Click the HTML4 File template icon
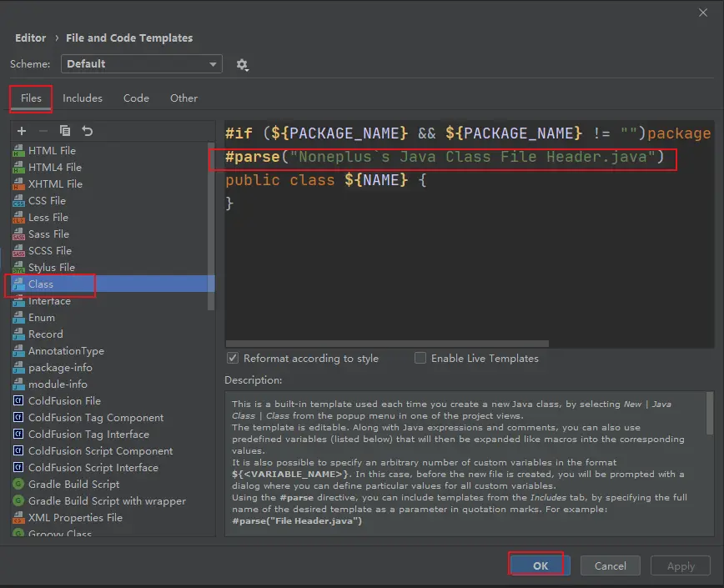 pos(18,168)
